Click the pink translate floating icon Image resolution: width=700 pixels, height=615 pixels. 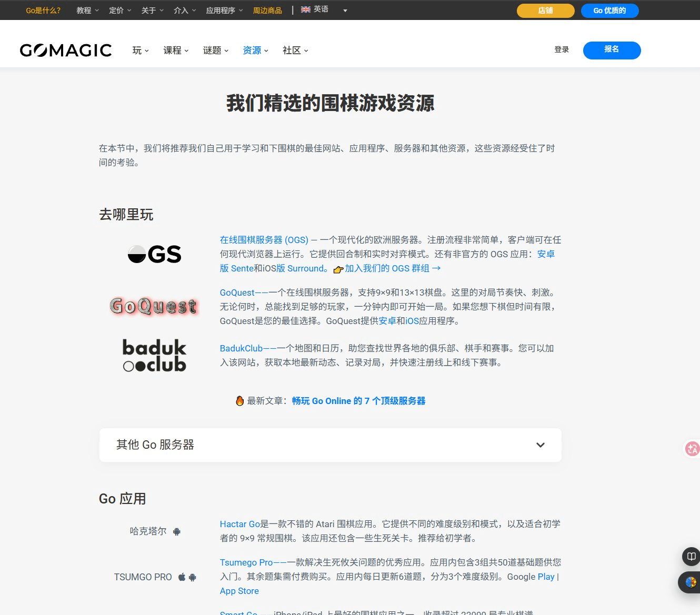pos(692,449)
